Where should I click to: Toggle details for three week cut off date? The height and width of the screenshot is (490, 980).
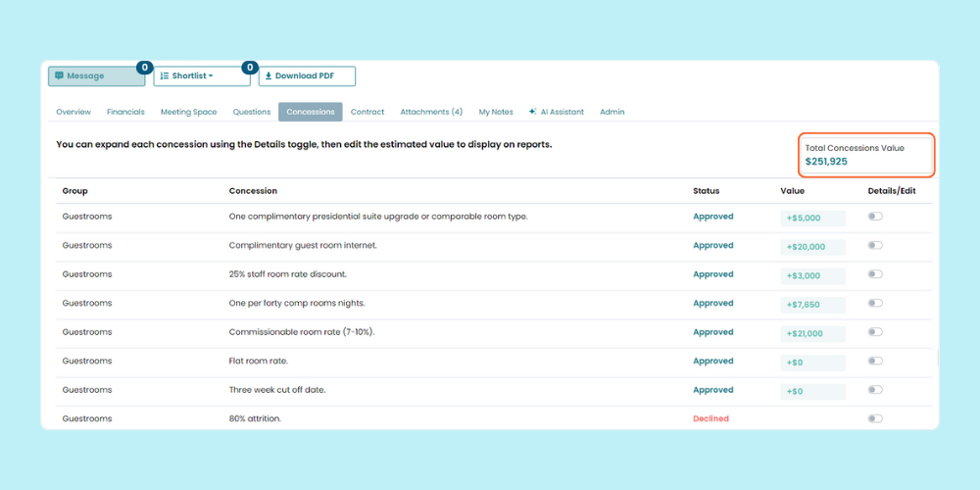(x=875, y=389)
